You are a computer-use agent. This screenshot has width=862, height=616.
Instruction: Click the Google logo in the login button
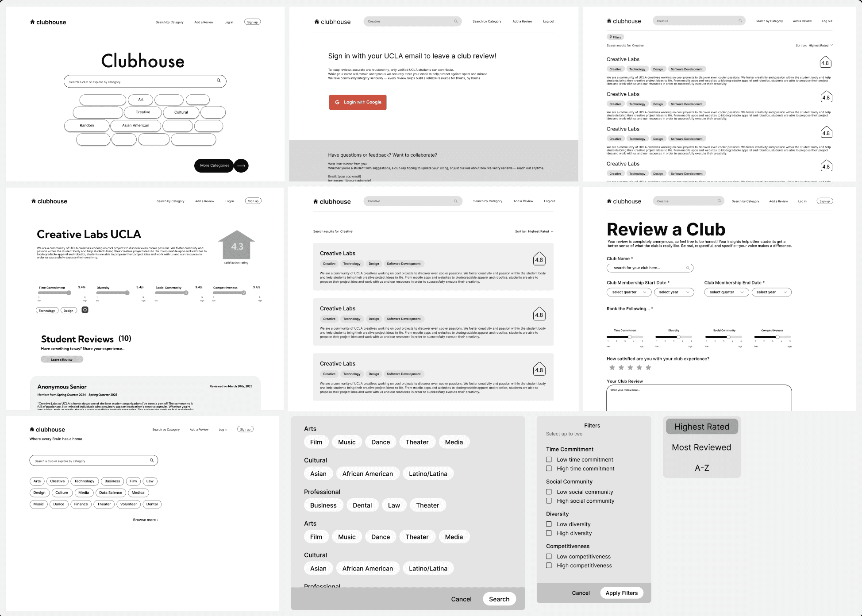pos(337,102)
